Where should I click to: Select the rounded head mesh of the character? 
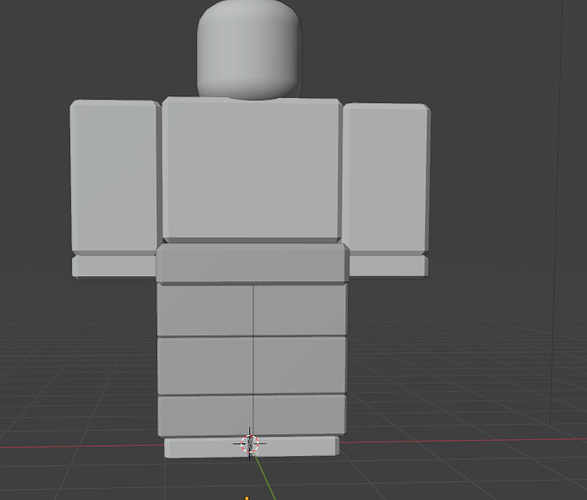pyautogui.click(x=249, y=49)
